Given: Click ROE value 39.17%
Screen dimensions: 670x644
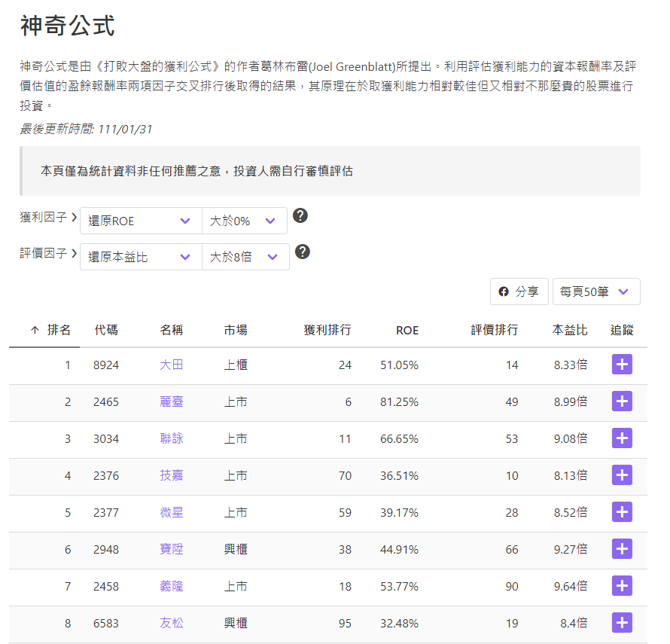Looking at the screenshot, I should click(399, 513).
